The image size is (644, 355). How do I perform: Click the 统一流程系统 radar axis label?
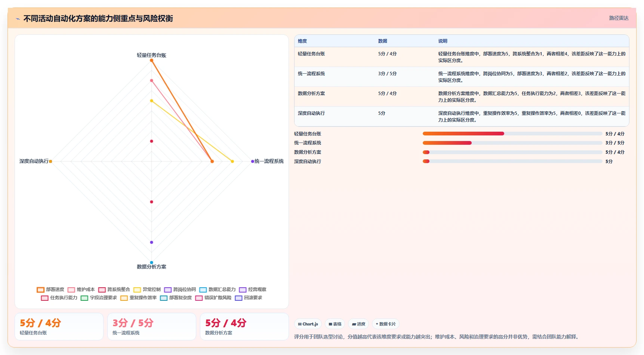269,161
